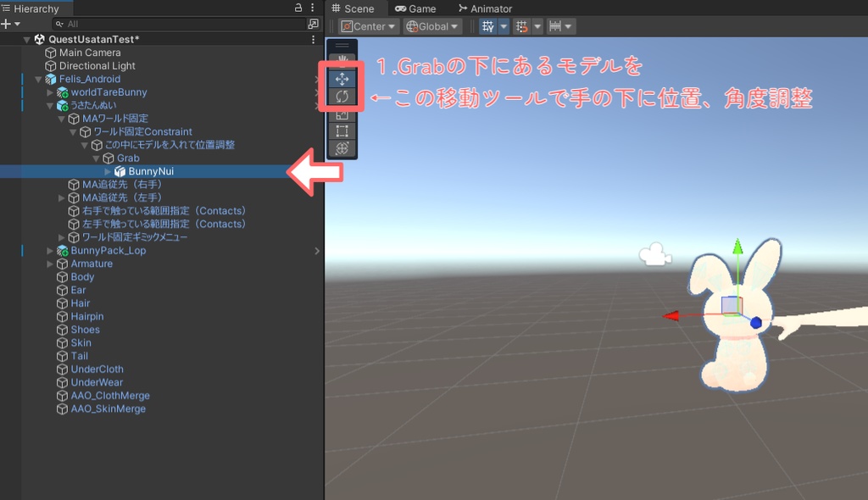Image resolution: width=868 pixels, height=500 pixels.
Task: Switch handle orientation from Global to Local
Action: (x=431, y=25)
